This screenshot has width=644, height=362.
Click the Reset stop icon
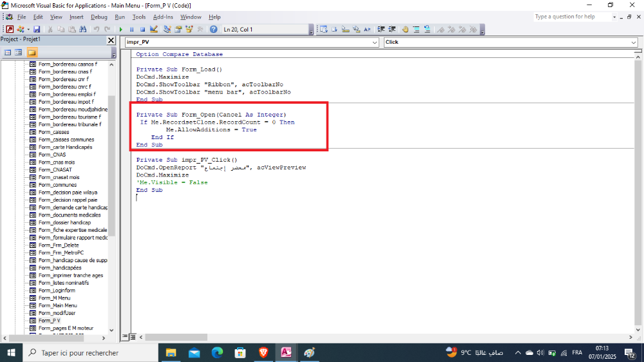tap(142, 29)
